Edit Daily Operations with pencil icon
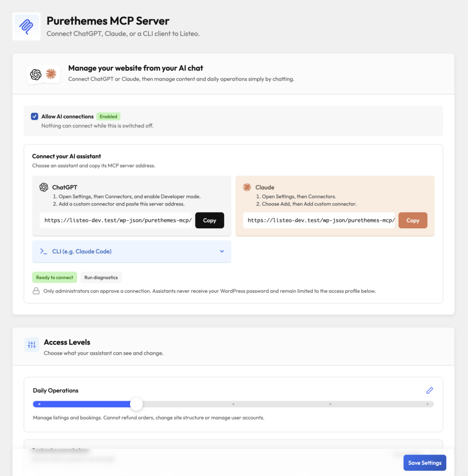Screen dimensions: 468x476 (429, 390)
